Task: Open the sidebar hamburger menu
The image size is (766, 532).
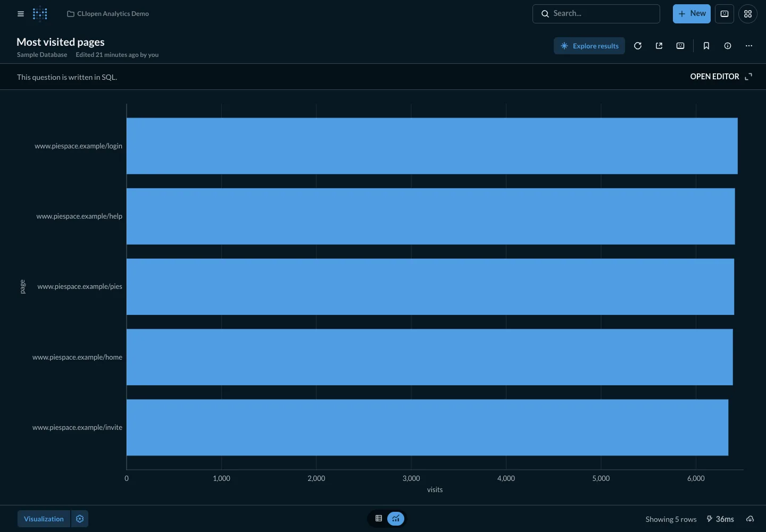Action: pos(21,14)
